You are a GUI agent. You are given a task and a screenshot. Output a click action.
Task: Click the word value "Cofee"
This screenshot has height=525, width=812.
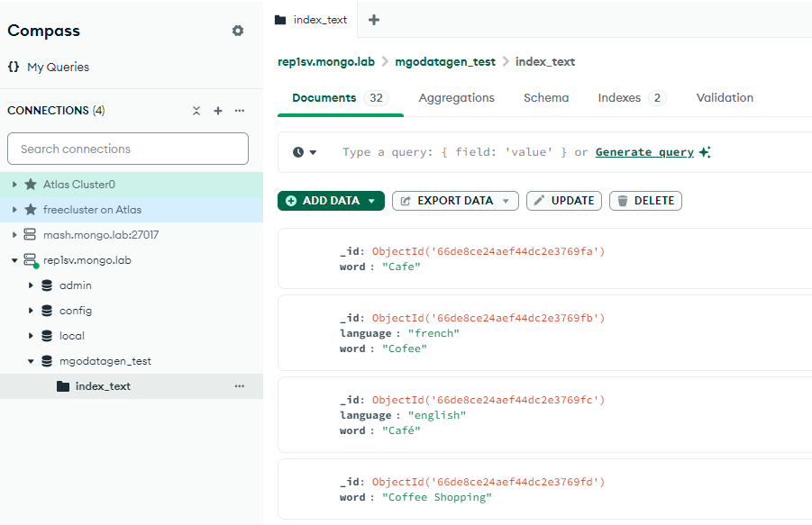405,348
